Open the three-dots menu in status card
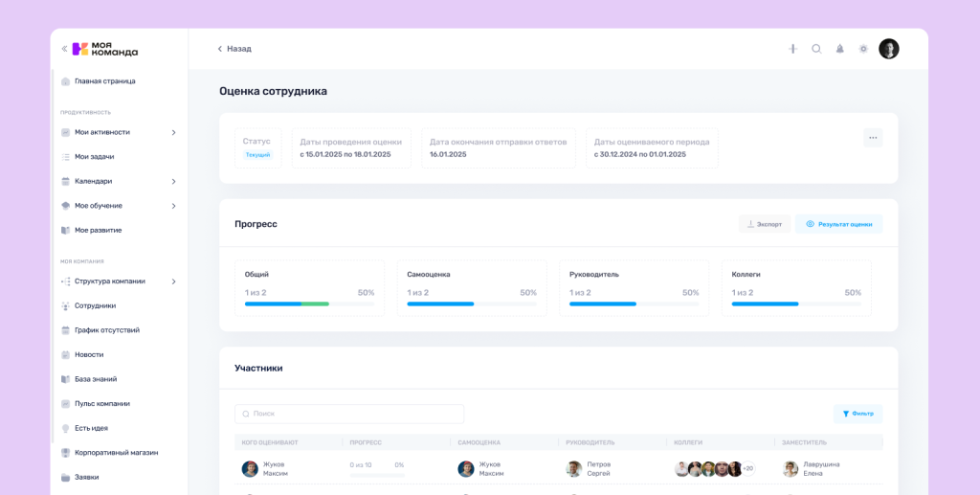The height and width of the screenshot is (495, 980). (873, 138)
